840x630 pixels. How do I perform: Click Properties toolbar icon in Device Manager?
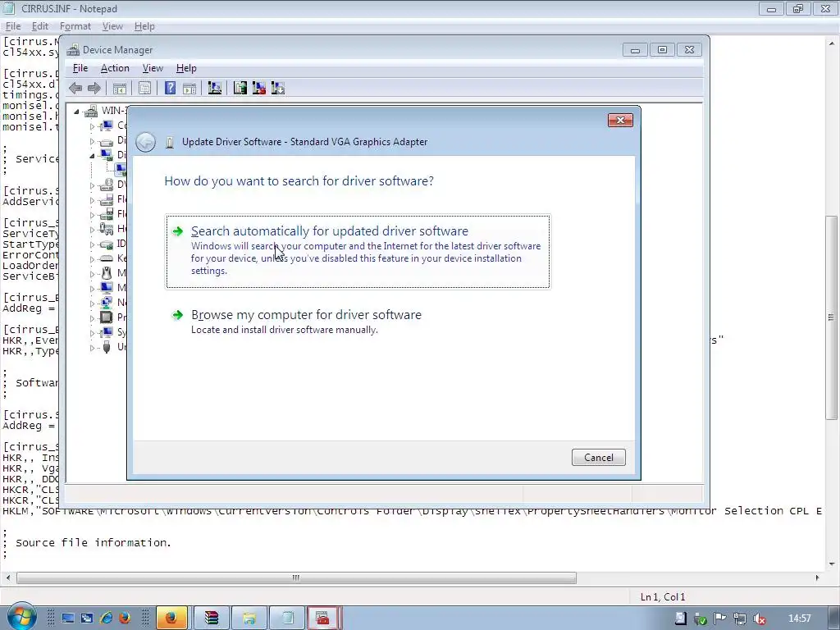(x=144, y=89)
